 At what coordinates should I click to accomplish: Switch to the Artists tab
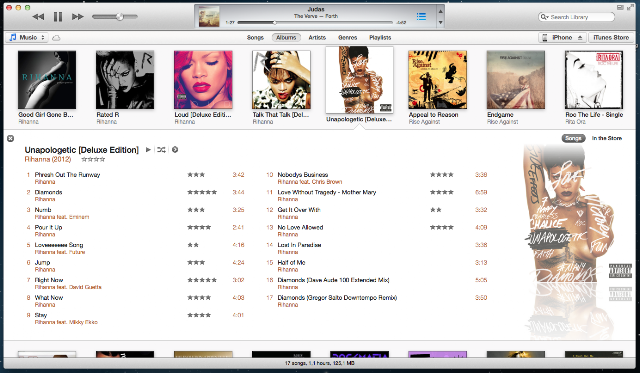317,38
